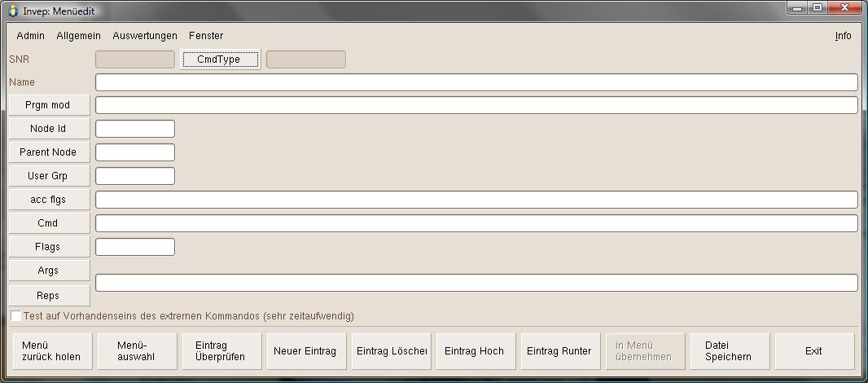Viewport: 868px width, 383px height.
Task: Click the Flags button
Action: (49, 247)
